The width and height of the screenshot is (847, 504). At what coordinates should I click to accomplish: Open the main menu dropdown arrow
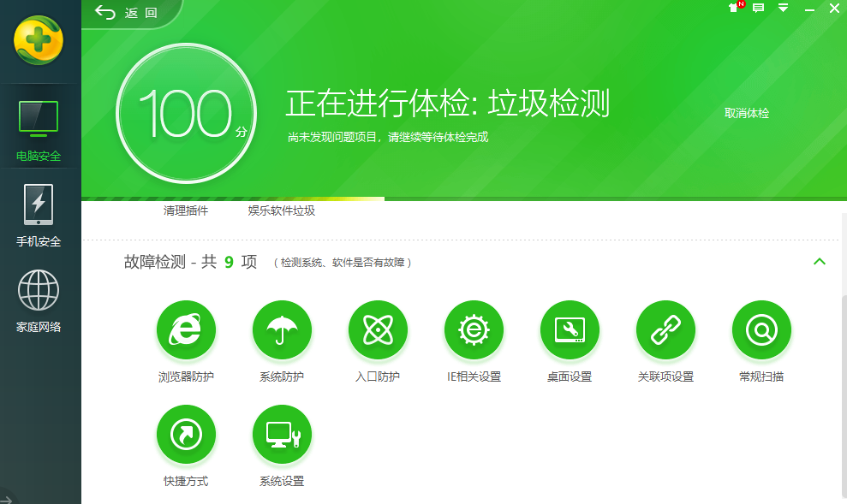click(x=782, y=8)
